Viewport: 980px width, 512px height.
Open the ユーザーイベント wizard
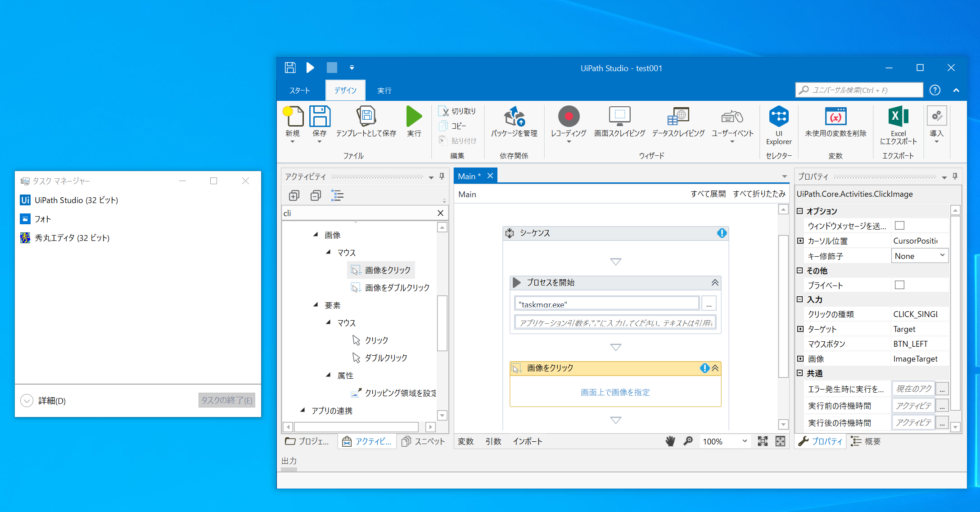732,122
